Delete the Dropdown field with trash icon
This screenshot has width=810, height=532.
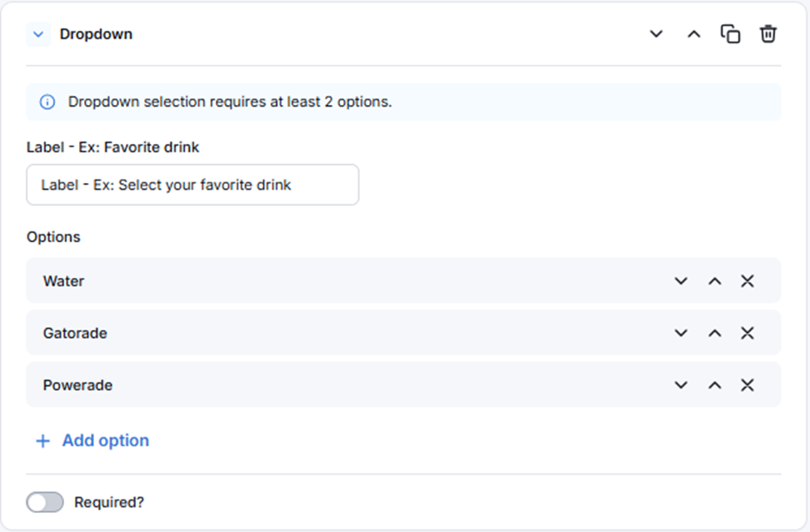(767, 34)
